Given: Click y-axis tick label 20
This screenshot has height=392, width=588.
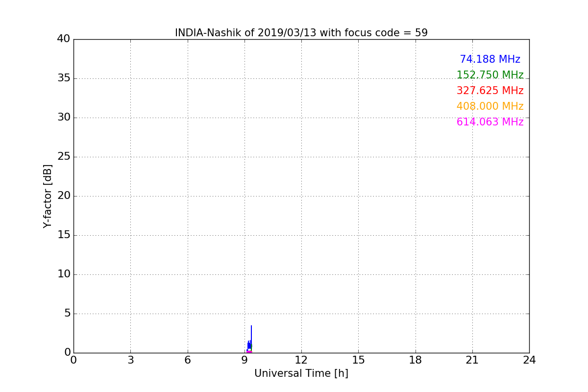Looking at the screenshot, I should [x=64, y=196].
